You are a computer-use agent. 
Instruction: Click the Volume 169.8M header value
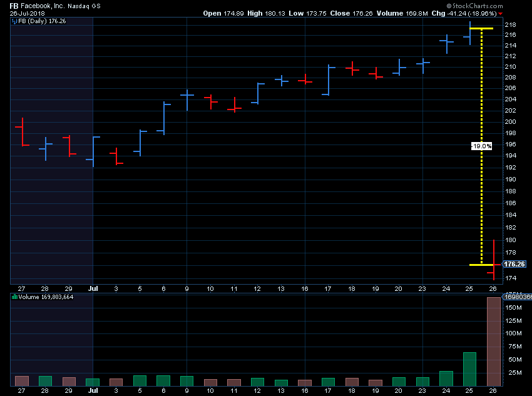coord(402,13)
